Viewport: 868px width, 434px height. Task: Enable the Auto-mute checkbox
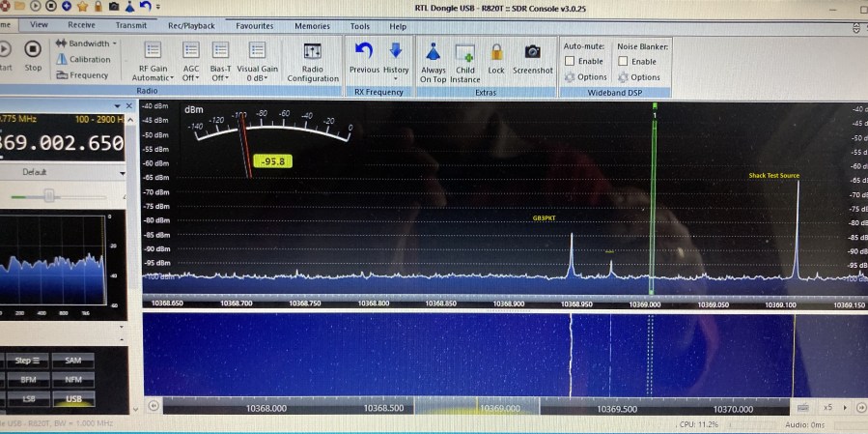(x=570, y=61)
